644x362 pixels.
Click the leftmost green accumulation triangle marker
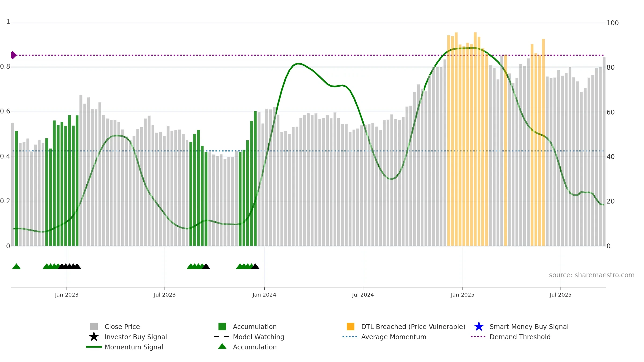[16, 266]
